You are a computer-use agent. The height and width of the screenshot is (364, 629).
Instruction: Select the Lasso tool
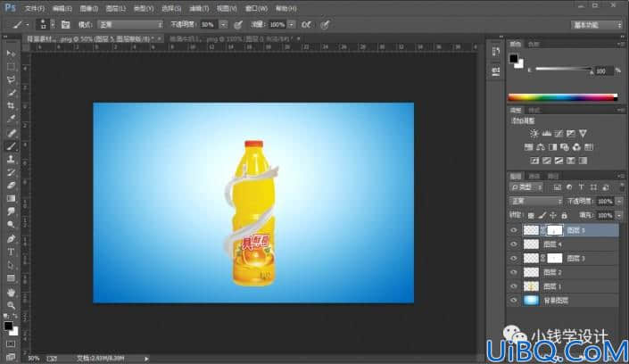(11, 80)
